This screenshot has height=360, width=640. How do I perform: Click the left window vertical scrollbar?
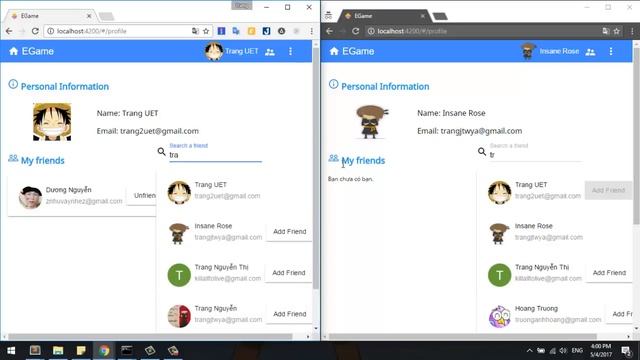316,169
